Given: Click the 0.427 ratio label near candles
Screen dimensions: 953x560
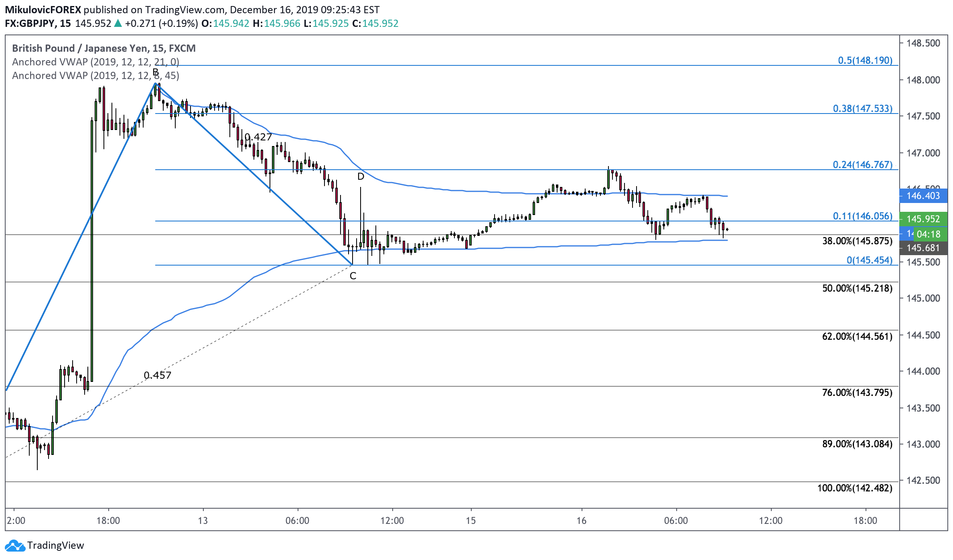Looking at the screenshot, I should (258, 137).
